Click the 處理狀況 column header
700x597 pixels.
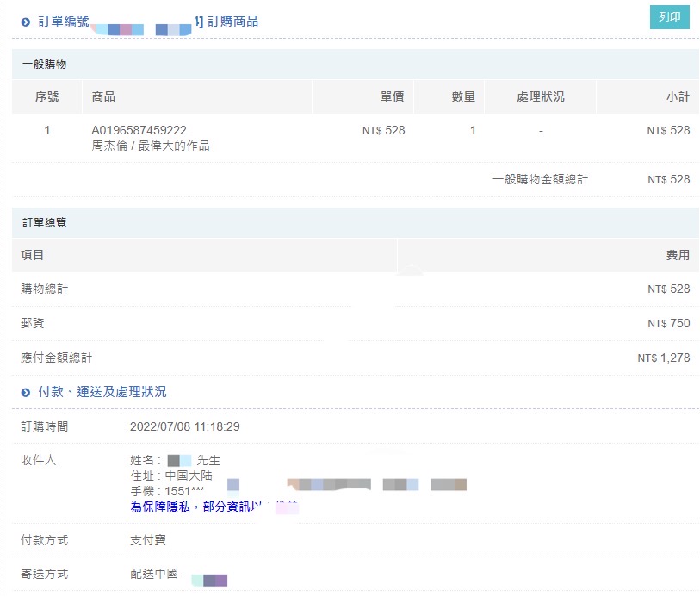click(x=540, y=96)
